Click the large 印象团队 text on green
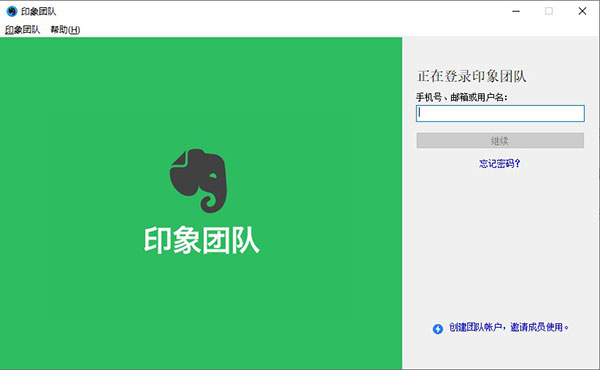Image resolution: width=600 pixels, height=370 pixels. [x=202, y=240]
